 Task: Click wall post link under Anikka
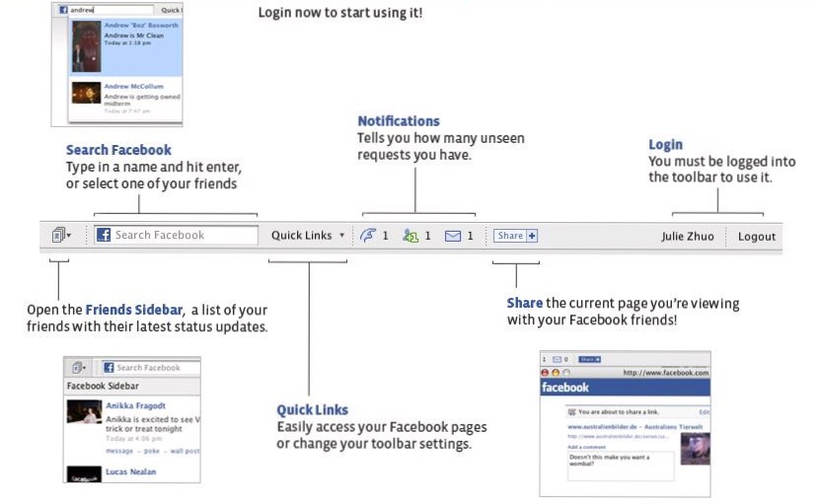coord(185,451)
